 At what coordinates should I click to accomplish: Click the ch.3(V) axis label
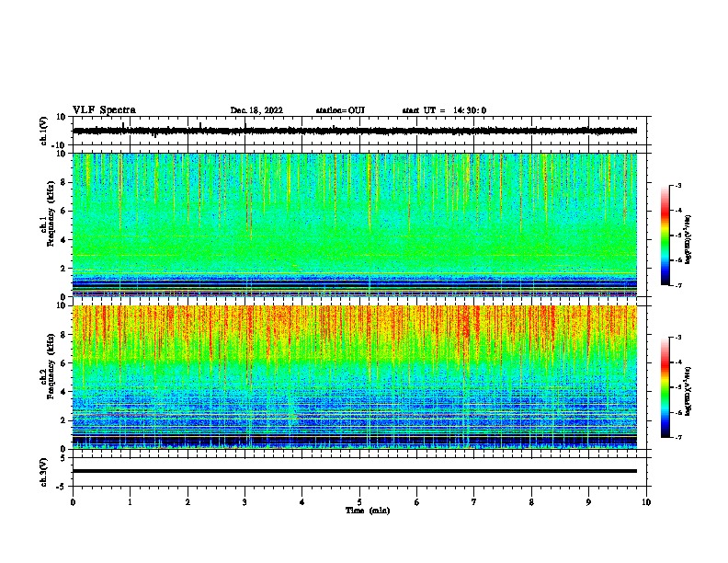(44, 472)
